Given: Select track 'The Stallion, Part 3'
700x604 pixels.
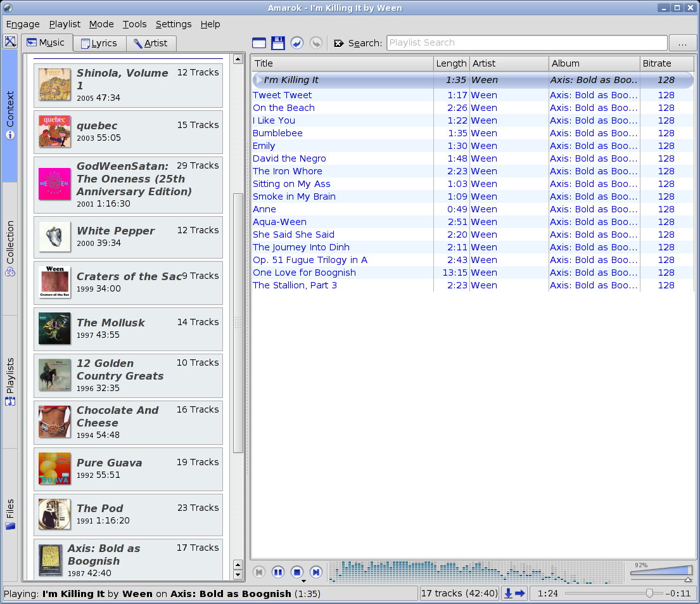Looking at the screenshot, I should (473, 285).
